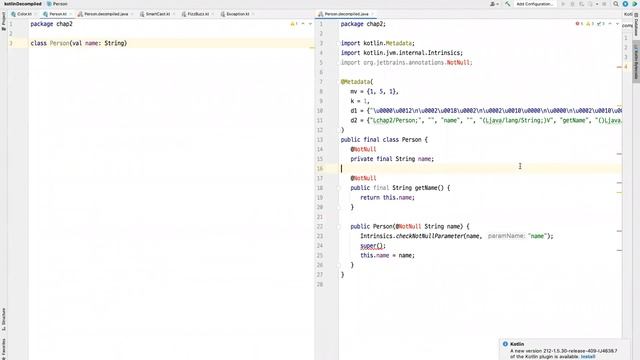Click line number 13 in right editor gutter
Image resolution: width=640 pixels, height=360 pixels.
point(320,140)
